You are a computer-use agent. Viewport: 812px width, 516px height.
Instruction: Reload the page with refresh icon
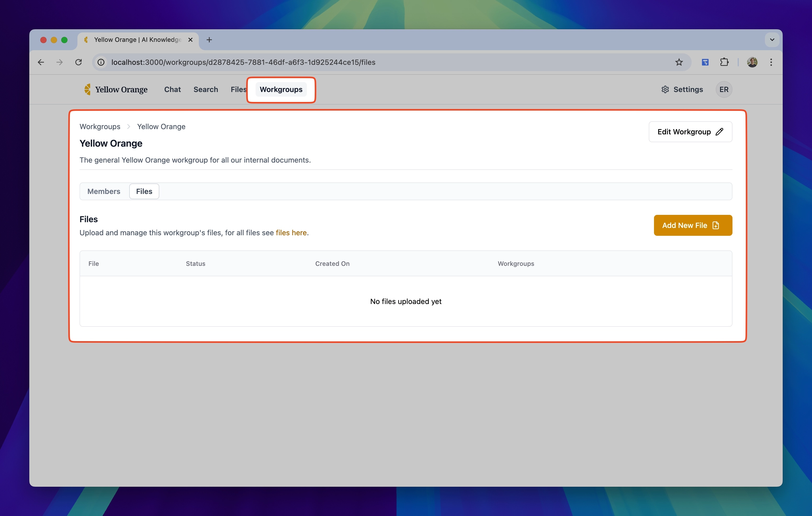[78, 62]
